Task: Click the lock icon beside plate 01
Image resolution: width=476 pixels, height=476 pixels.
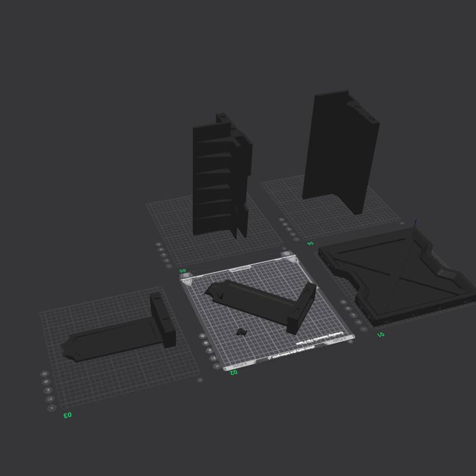Action: (x=348, y=308)
